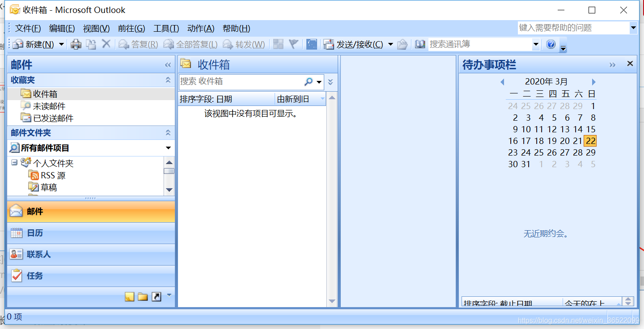Click the Address Book icon
The width and height of the screenshot is (644, 329).
(420, 44)
